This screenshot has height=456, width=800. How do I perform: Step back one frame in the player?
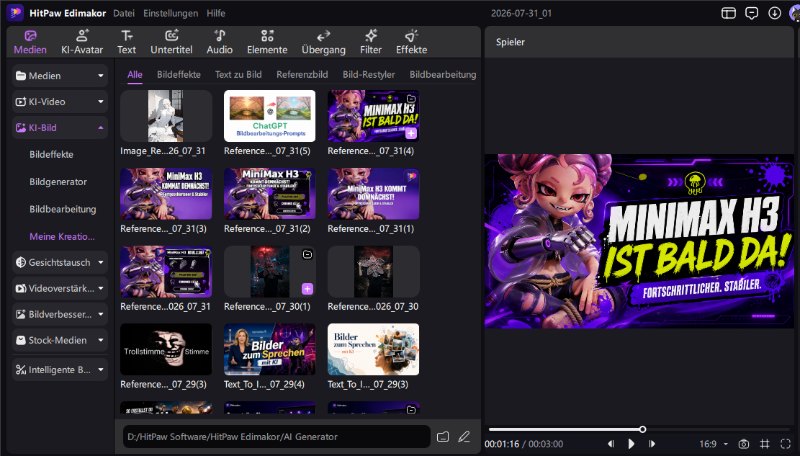pos(611,444)
